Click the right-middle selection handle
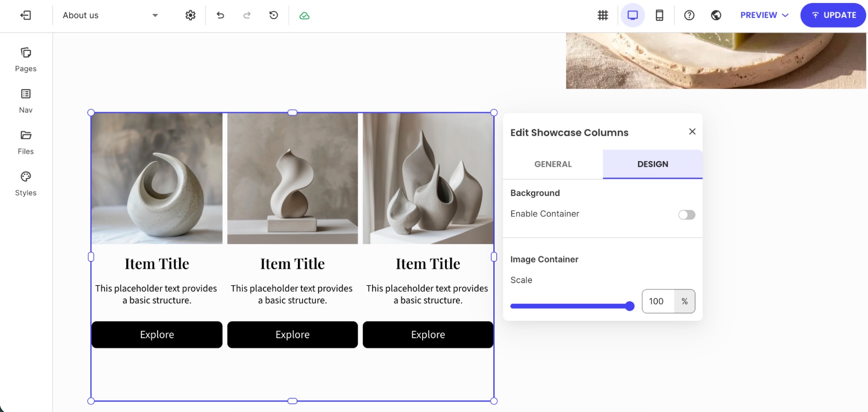 [x=494, y=257]
